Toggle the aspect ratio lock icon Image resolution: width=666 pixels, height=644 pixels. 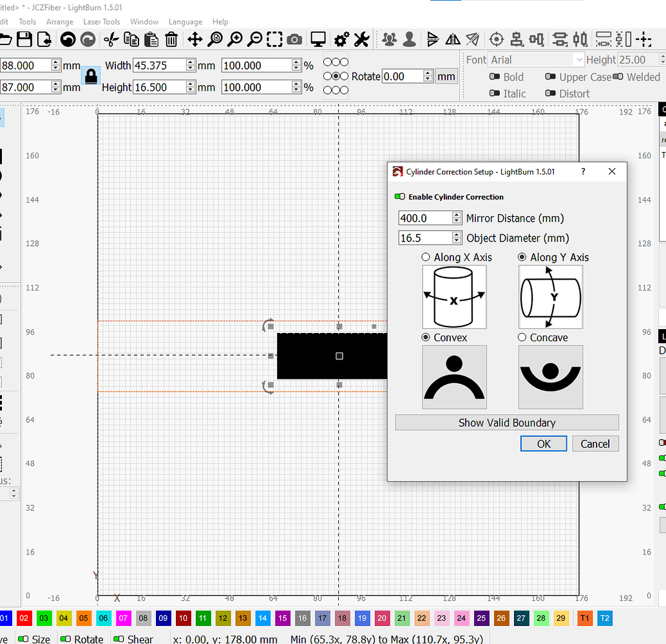point(91,77)
